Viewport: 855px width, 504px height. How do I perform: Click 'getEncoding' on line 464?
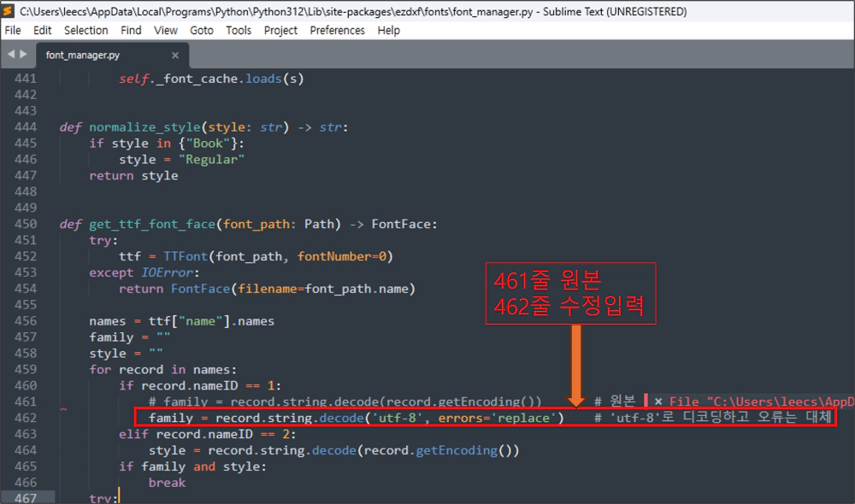pyautogui.click(x=457, y=450)
